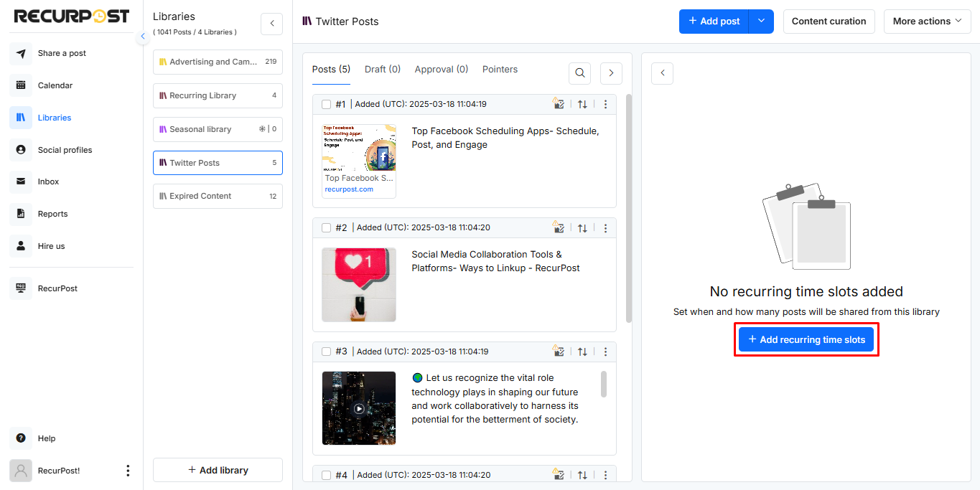Image resolution: width=980 pixels, height=490 pixels.
Task: Click the RecurPost monitor icon
Action: coord(21,288)
